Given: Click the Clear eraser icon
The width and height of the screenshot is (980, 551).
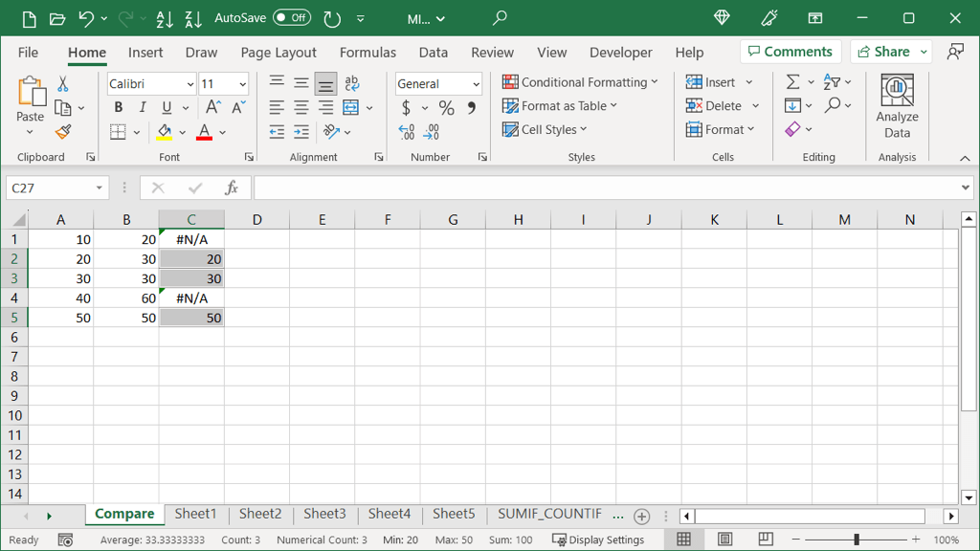Looking at the screenshot, I should [792, 129].
